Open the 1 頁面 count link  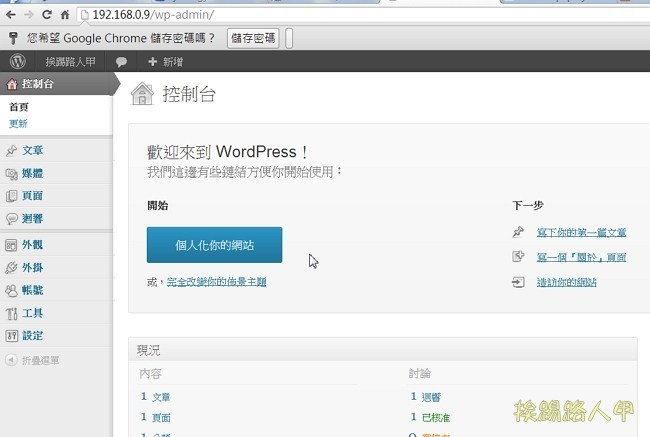[x=155, y=417]
